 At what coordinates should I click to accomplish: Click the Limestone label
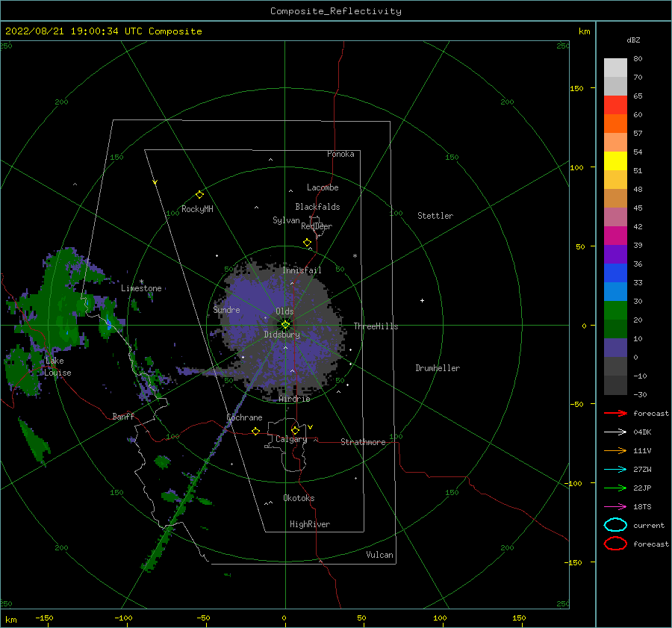(x=141, y=288)
